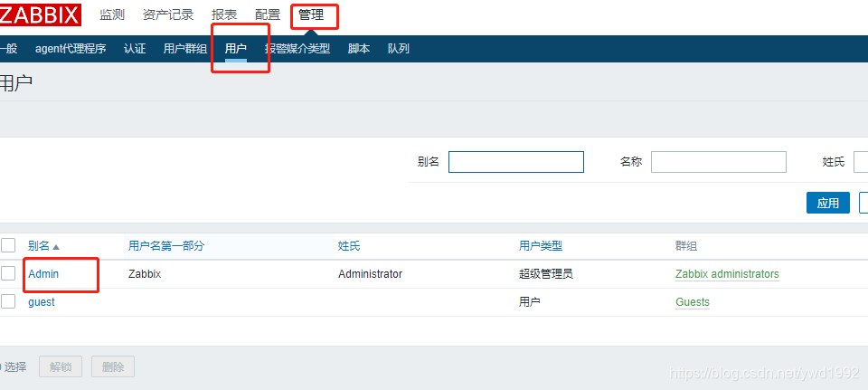This screenshot has height=390, width=868.
Task: Switch to the 用户 submenu
Action: [235, 49]
